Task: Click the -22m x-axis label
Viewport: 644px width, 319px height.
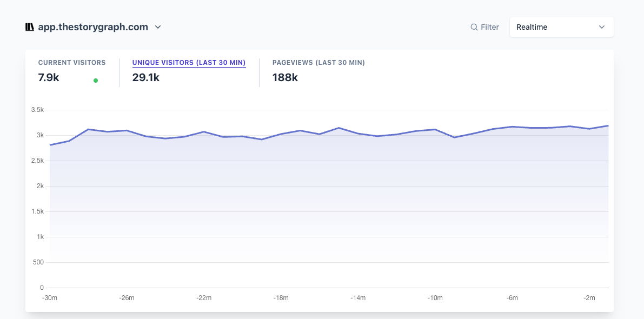Action: click(204, 298)
